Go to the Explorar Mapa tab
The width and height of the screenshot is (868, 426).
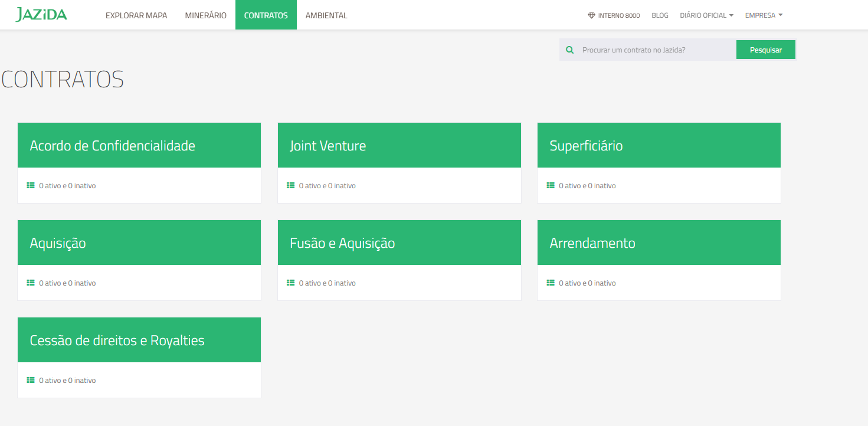[x=136, y=15]
